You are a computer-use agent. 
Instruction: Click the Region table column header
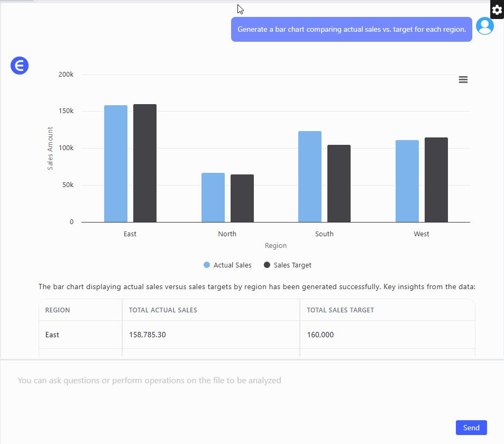58,310
